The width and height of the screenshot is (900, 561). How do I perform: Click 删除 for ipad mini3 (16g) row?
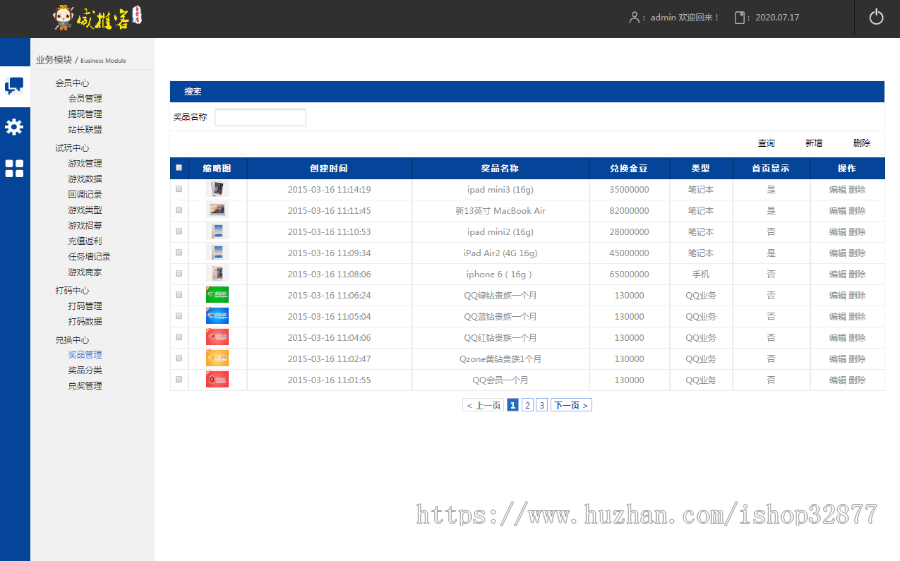click(857, 189)
